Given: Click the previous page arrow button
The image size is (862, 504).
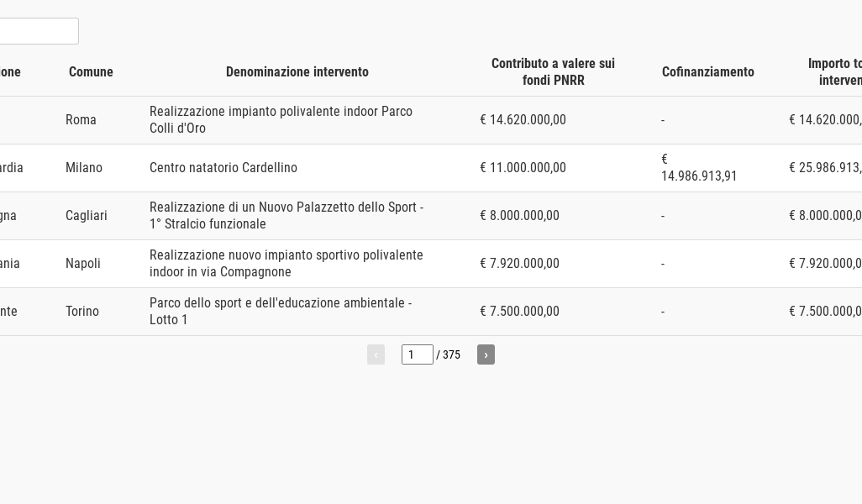Looking at the screenshot, I should click(x=376, y=354).
